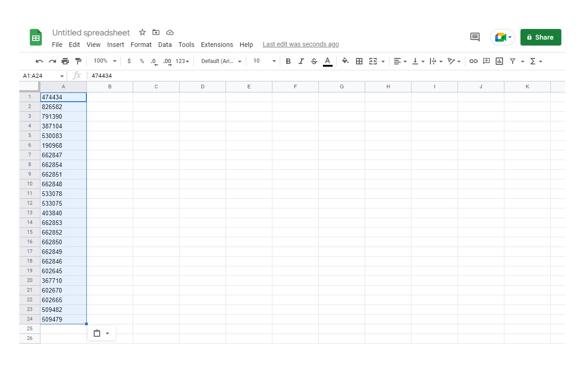Open vertical align dropdown
Viewport: 588px width, 368px height.
[x=418, y=61]
